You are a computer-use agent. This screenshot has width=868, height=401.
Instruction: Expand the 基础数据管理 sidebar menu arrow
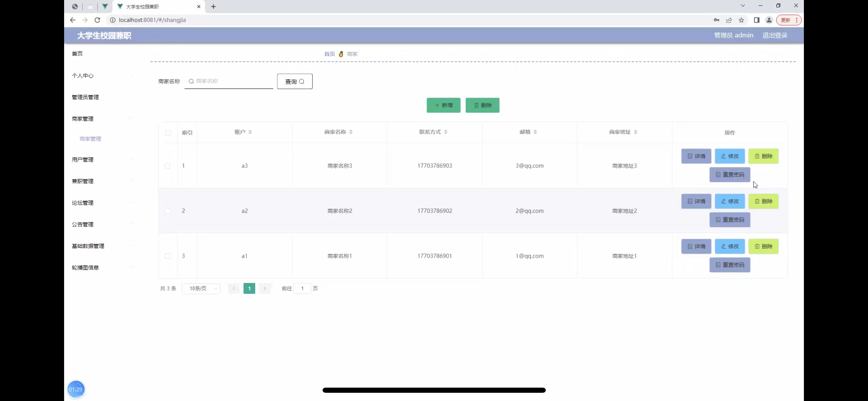131,246
